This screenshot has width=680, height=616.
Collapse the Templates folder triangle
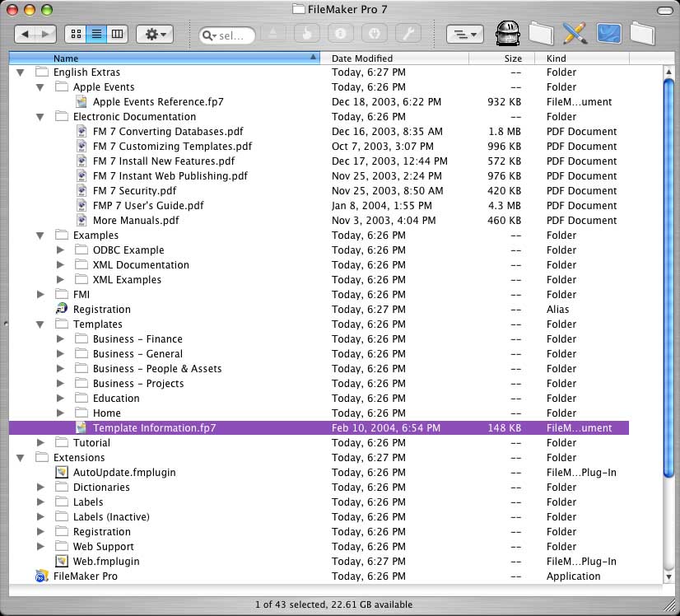[40, 324]
